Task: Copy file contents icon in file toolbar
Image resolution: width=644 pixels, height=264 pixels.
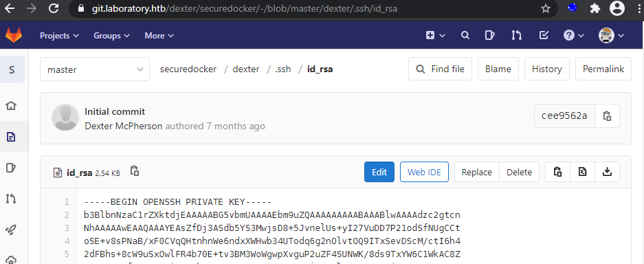Action: pyautogui.click(x=557, y=172)
